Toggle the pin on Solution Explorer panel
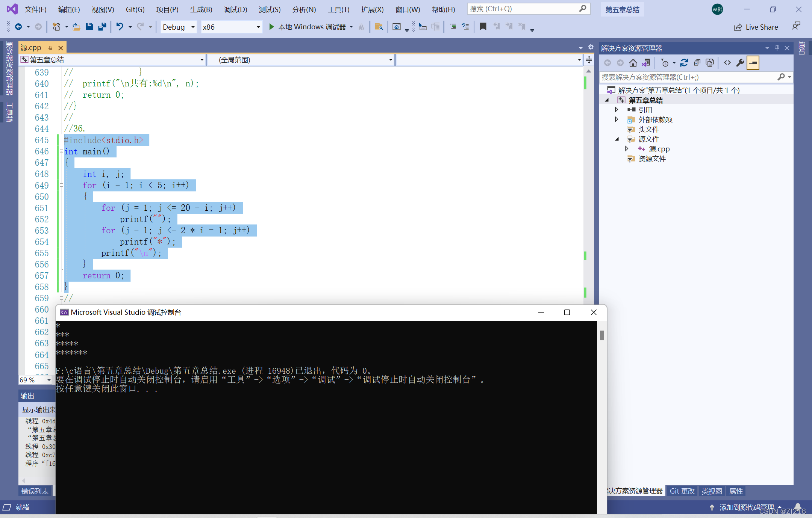 777,48
